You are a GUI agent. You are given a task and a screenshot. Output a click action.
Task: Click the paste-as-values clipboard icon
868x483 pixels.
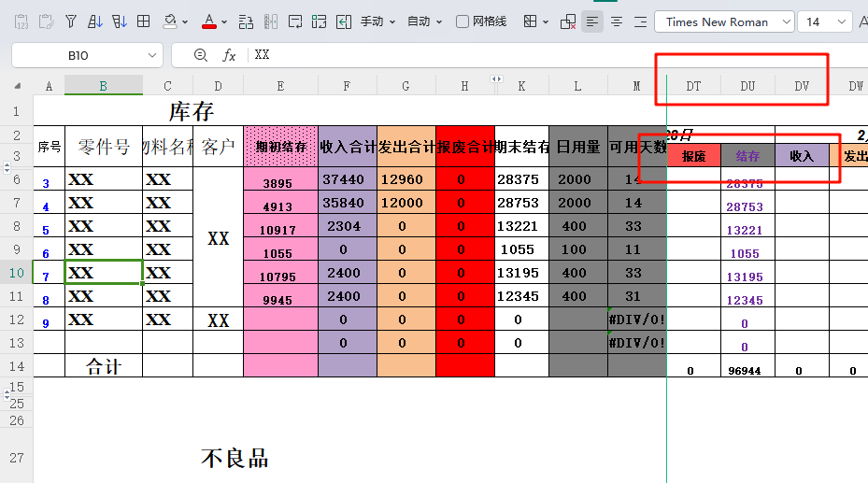coord(21,22)
